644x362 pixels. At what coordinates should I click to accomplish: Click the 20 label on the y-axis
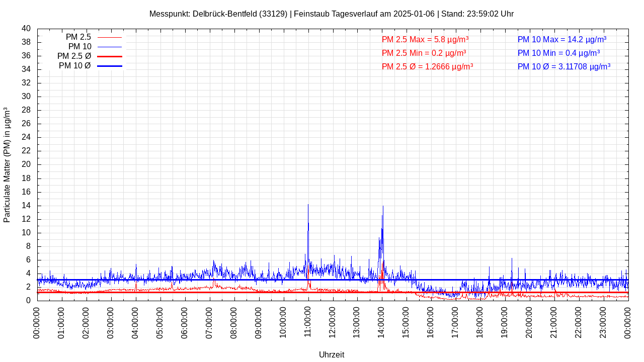click(26, 164)
